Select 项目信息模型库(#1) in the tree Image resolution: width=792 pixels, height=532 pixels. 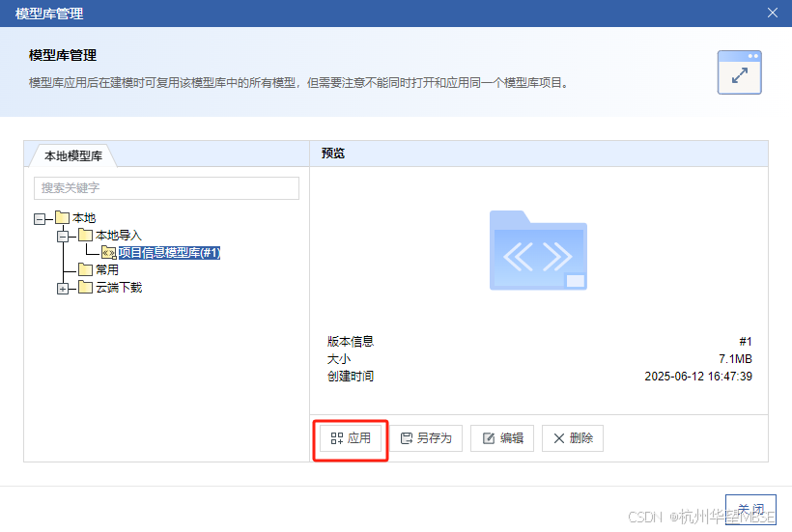tap(169, 252)
